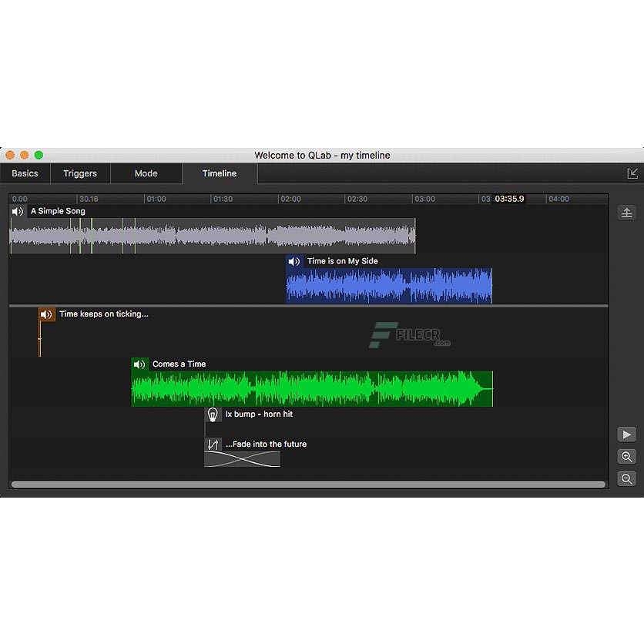
Task: Select the Timeline tab
Action: coord(220,173)
